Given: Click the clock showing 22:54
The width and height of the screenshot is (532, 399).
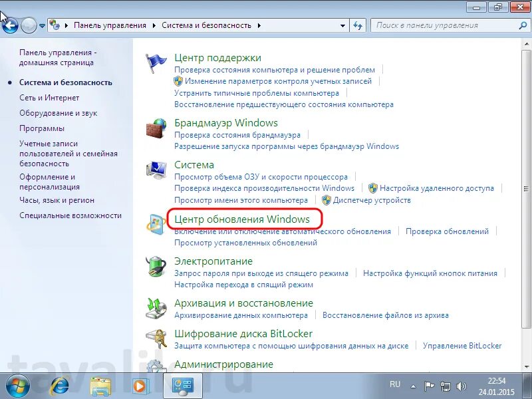Looking at the screenshot, I should coord(497,381).
